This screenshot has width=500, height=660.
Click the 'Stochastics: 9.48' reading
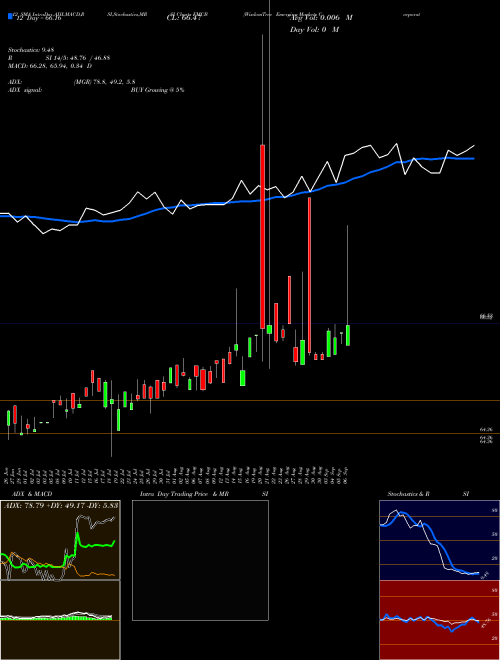click(x=31, y=50)
